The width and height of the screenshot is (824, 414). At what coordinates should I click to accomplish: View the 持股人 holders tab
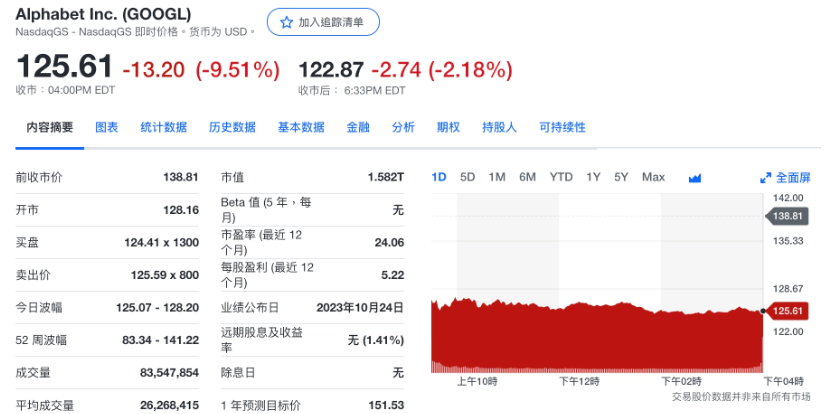point(499,127)
